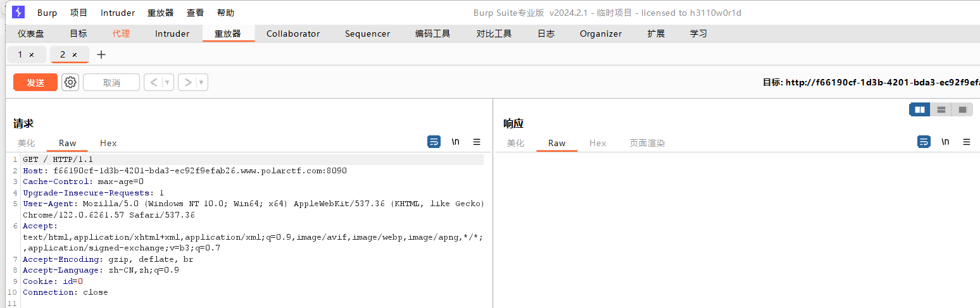The height and width of the screenshot is (308, 980).
Task: Switch to 日志 logger tab
Action: coord(546,34)
